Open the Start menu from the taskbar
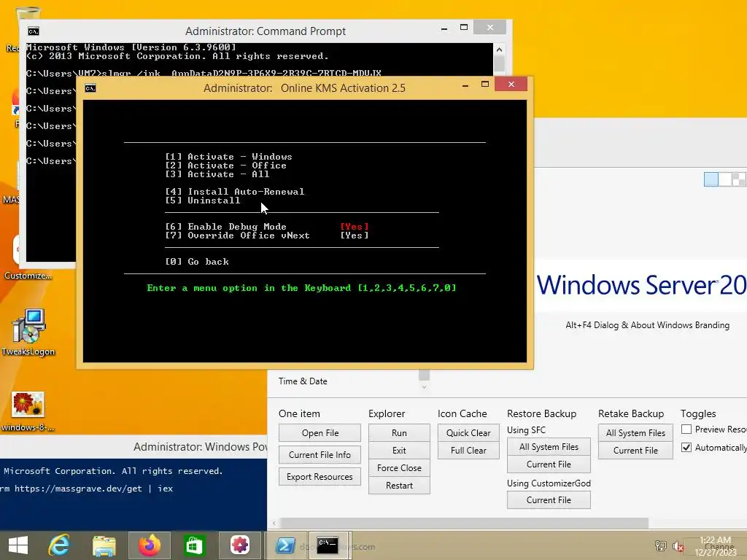 (x=18, y=545)
